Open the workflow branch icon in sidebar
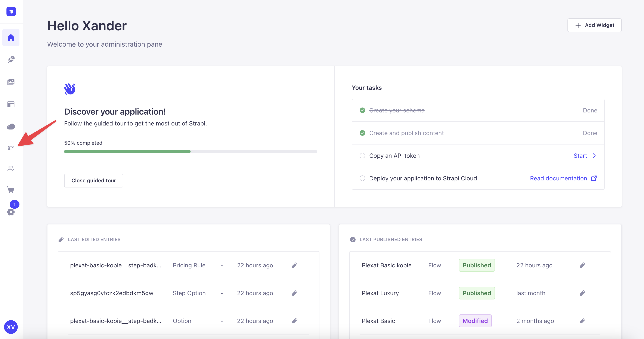 tap(11, 148)
